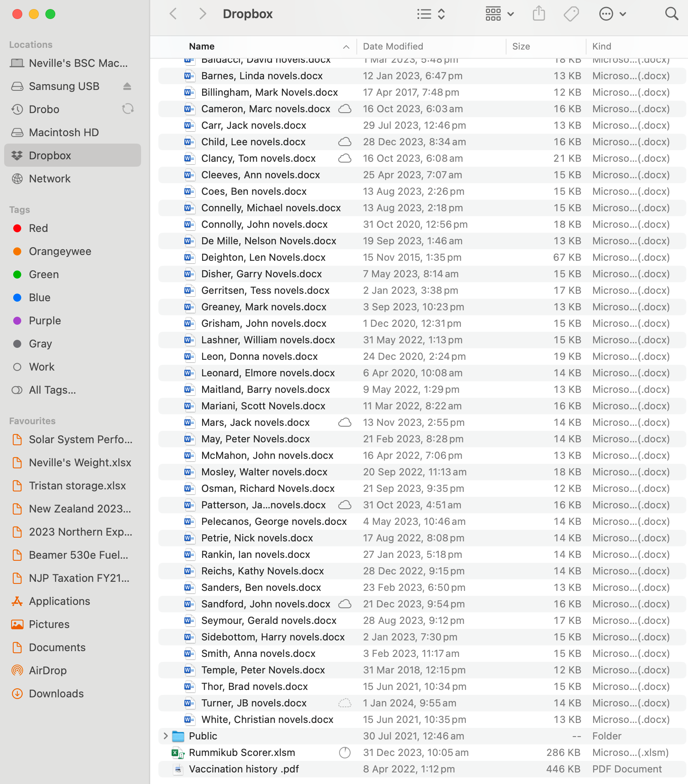
Task: Sort by the Date Modified column header
Action: 431,47
